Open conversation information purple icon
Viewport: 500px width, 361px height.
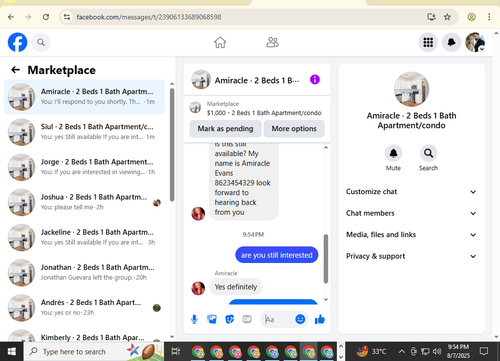315,80
